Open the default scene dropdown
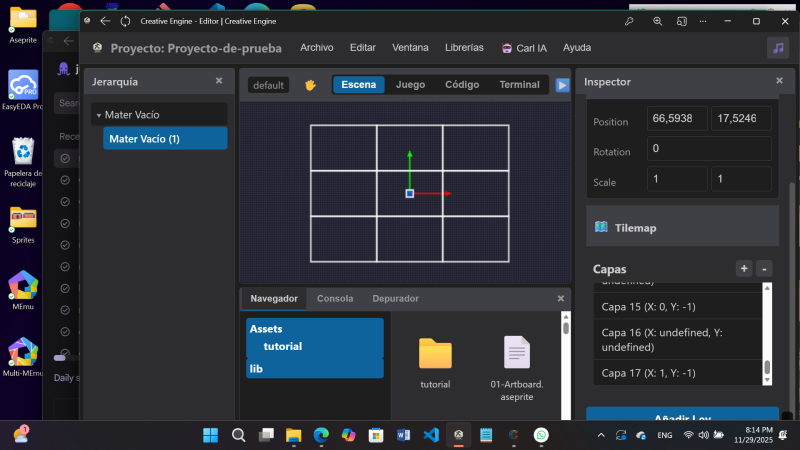800x450 pixels. coord(269,85)
